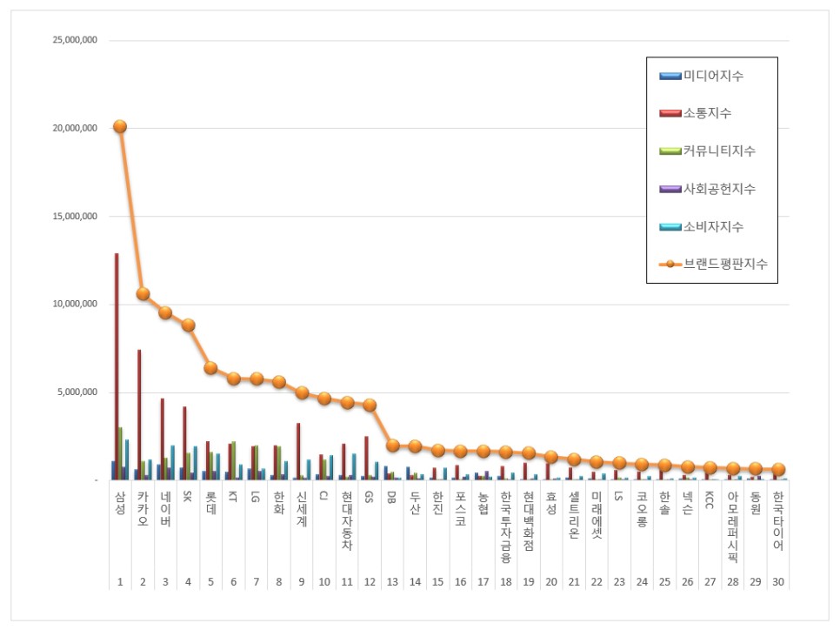Click the purple 사회공헌지수 legend swatch

click(x=670, y=190)
